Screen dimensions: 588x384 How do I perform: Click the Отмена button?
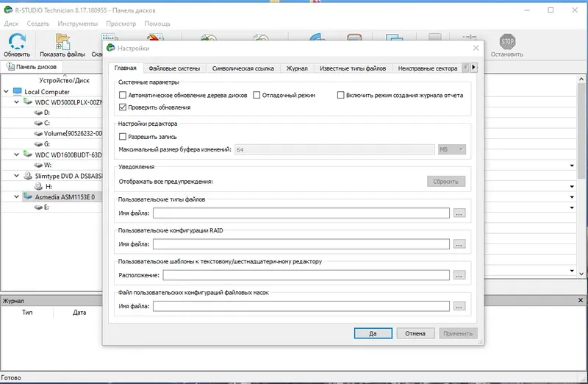point(415,333)
